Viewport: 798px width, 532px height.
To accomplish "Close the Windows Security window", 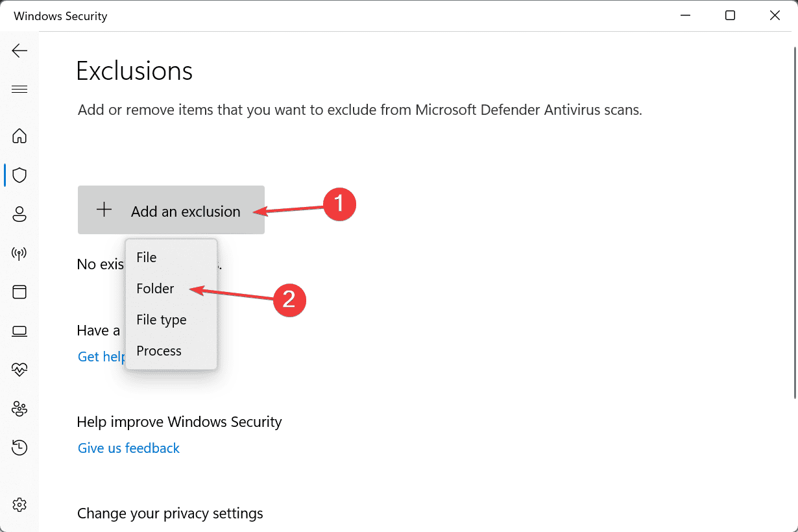I will pos(775,16).
